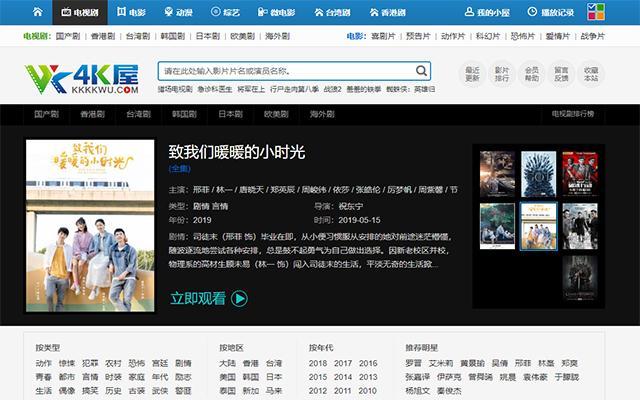Filter by year 2018

pyautogui.click(x=318, y=363)
